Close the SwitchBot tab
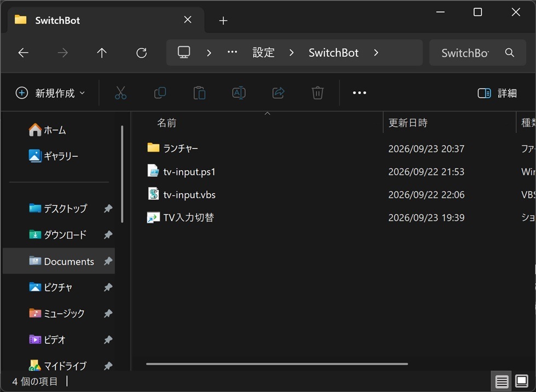 tap(188, 20)
